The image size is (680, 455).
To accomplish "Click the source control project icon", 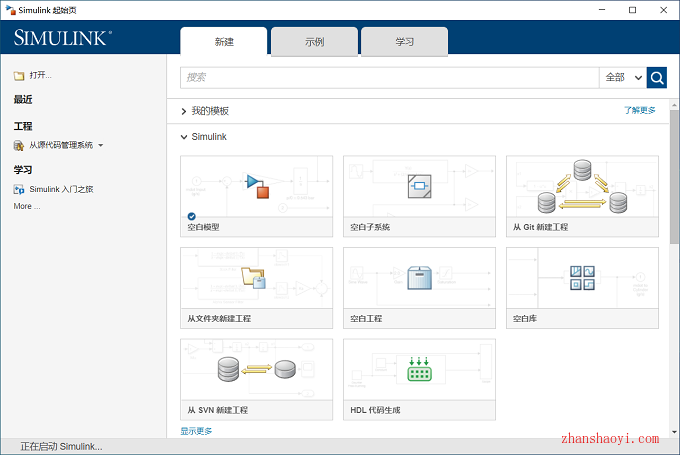I will pyautogui.click(x=19, y=145).
